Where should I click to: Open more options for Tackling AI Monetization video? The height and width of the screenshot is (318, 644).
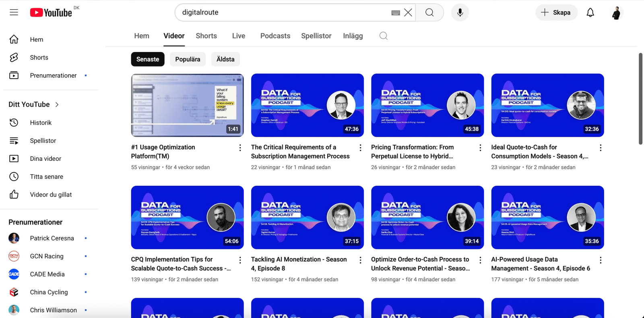360,260
